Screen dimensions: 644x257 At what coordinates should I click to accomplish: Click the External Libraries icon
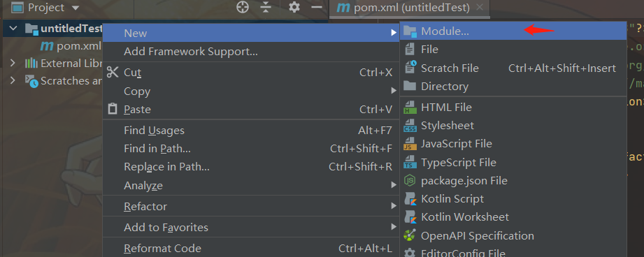(x=31, y=63)
